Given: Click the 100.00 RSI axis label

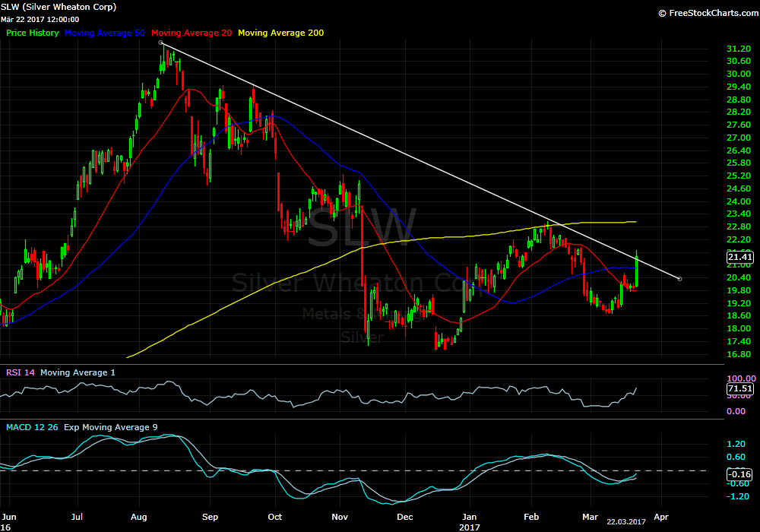Looking at the screenshot, I should (741, 378).
